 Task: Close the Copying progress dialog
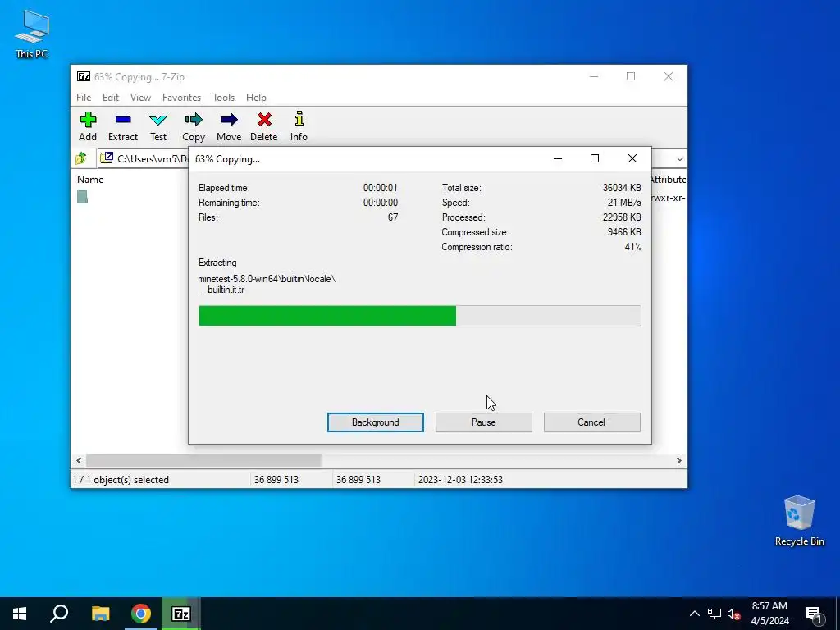pos(632,158)
